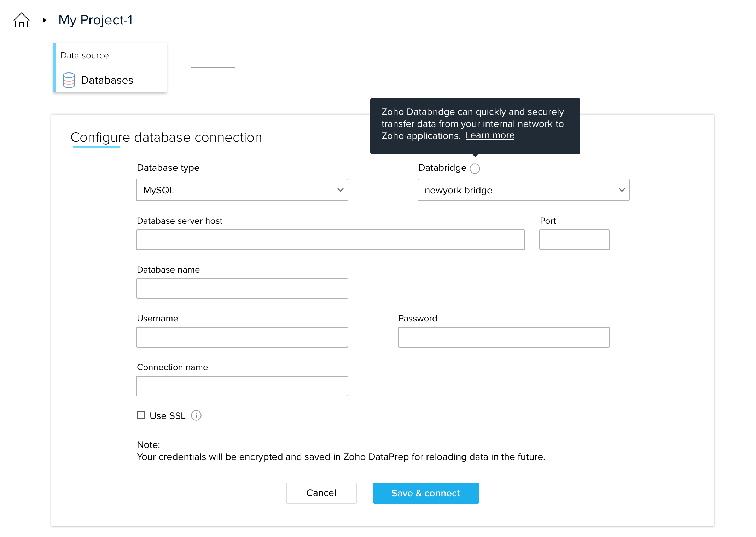This screenshot has height=537, width=756.
Task: Click the Connection name input
Action: (x=242, y=386)
